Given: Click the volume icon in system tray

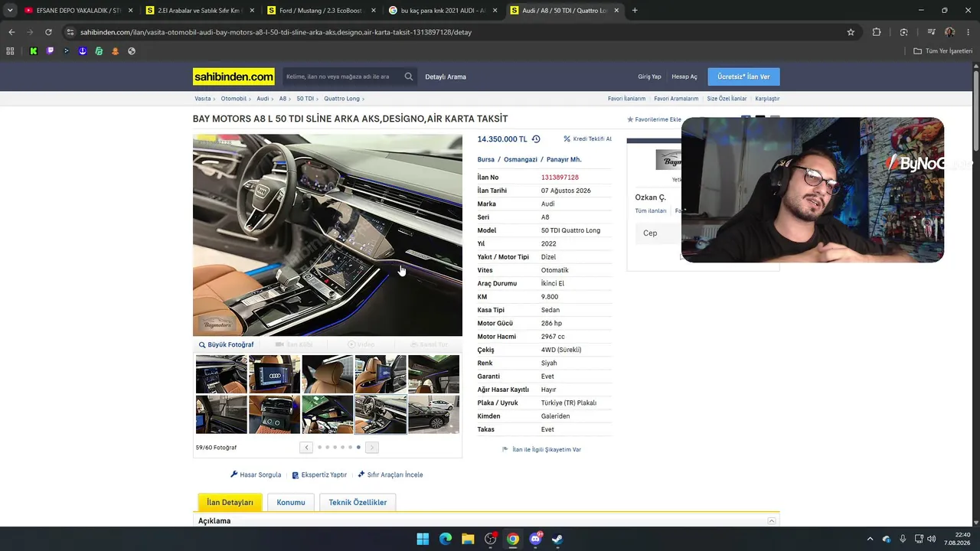Looking at the screenshot, I should 932,539.
